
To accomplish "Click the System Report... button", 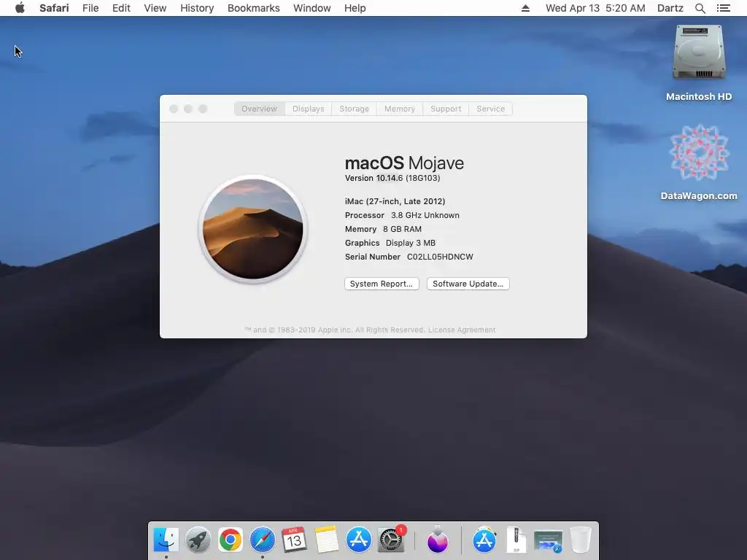I will pyautogui.click(x=382, y=284).
